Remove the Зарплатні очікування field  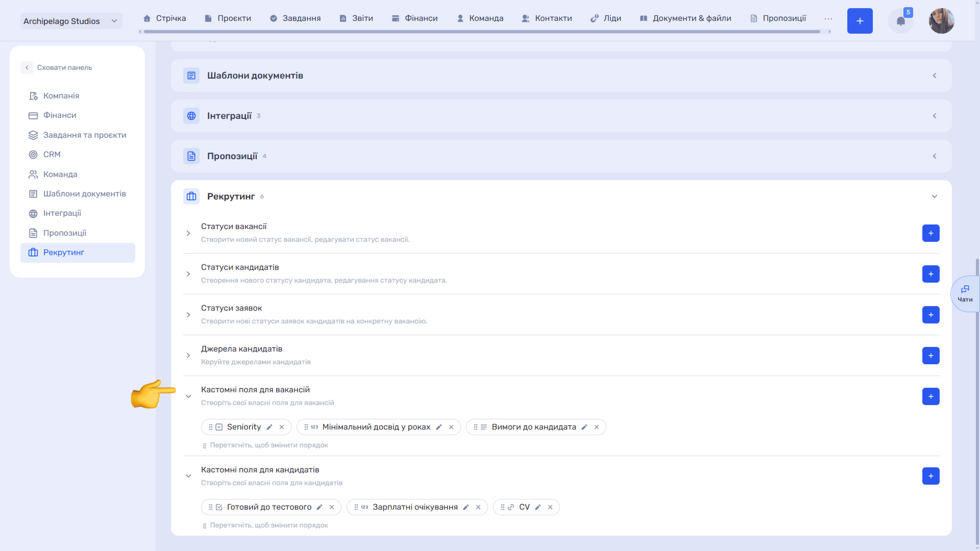(478, 507)
